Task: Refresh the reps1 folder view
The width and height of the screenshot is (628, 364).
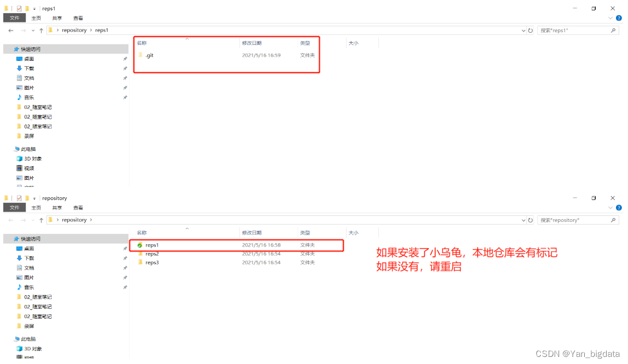Action: pyautogui.click(x=530, y=31)
